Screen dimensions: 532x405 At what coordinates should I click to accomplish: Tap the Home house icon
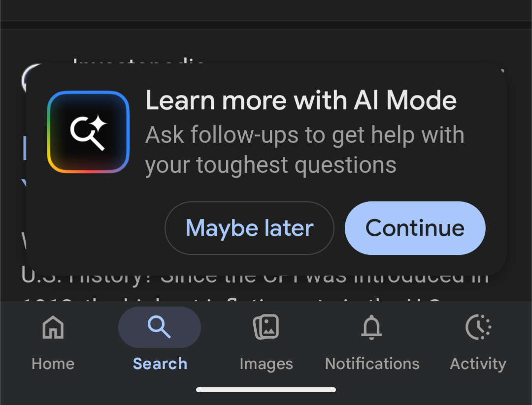(53, 327)
